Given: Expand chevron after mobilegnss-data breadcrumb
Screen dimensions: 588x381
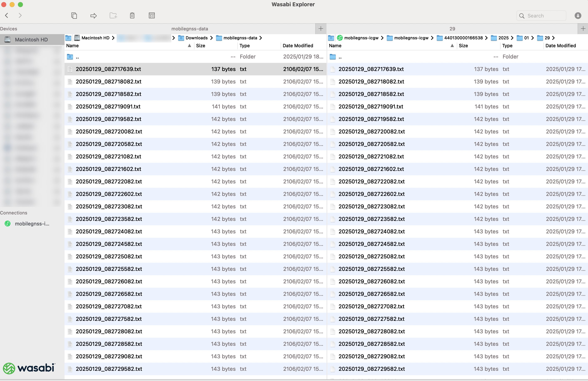Looking at the screenshot, I should pyautogui.click(x=261, y=38).
